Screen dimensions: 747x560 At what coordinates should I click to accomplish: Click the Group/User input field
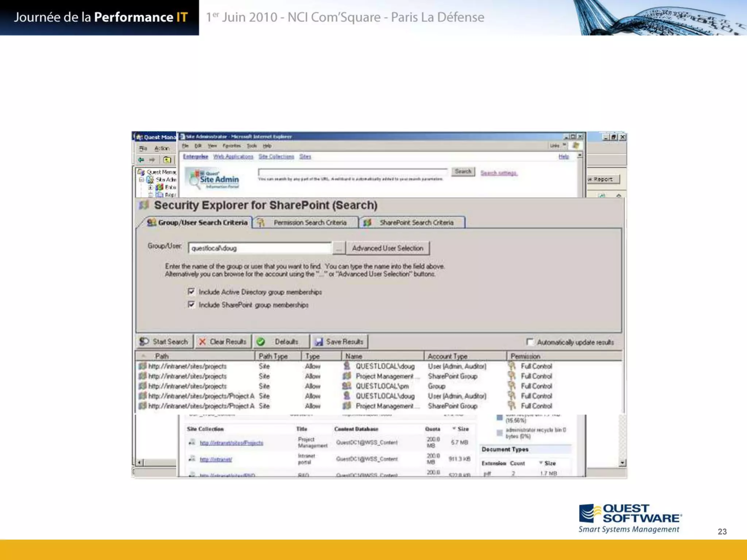pyautogui.click(x=260, y=248)
